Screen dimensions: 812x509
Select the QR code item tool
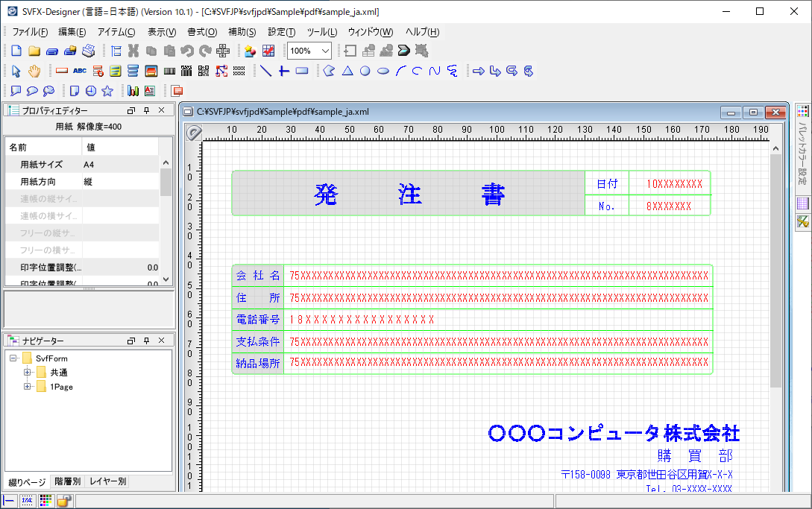[204, 71]
